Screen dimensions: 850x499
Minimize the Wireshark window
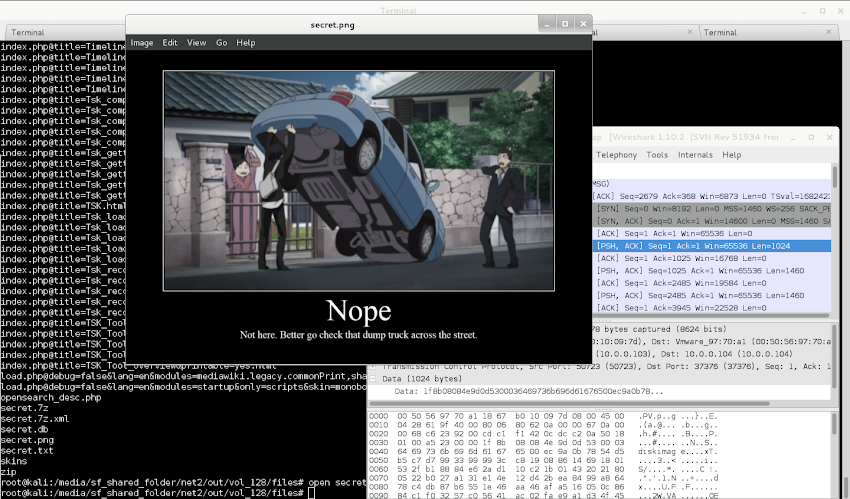point(793,138)
